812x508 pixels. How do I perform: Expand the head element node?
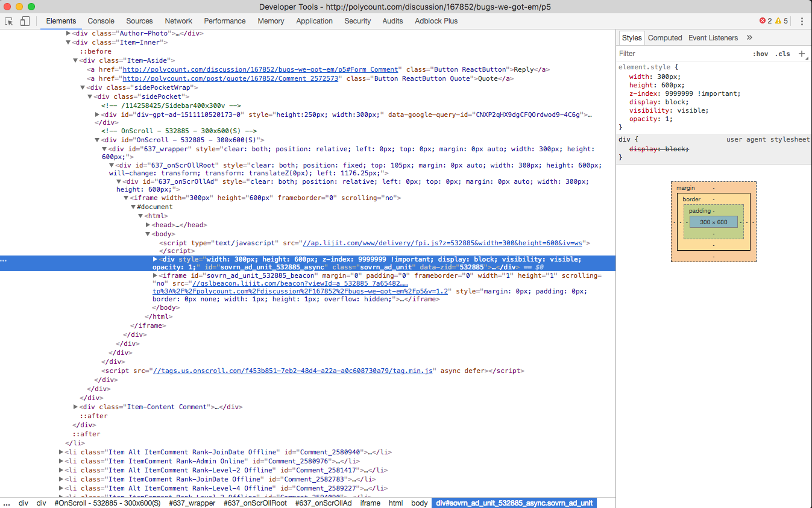[x=148, y=225]
